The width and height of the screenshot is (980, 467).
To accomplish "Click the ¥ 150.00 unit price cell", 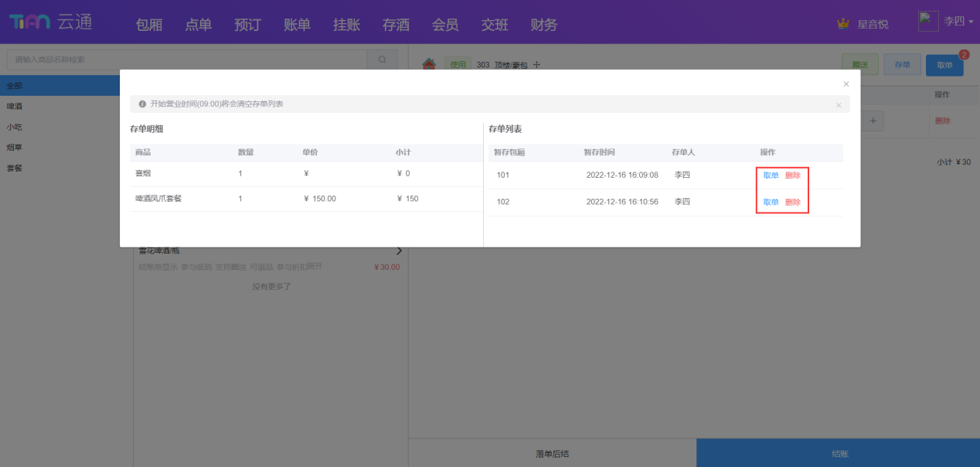I will click(x=320, y=199).
